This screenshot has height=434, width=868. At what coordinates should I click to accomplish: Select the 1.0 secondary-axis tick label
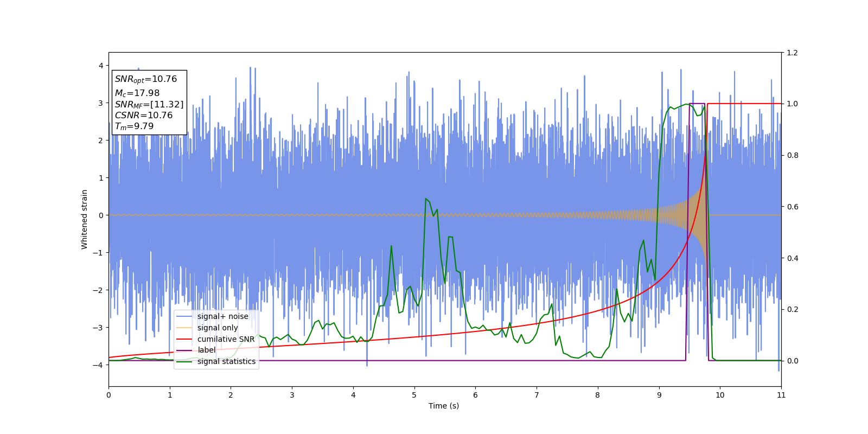click(x=793, y=104)
